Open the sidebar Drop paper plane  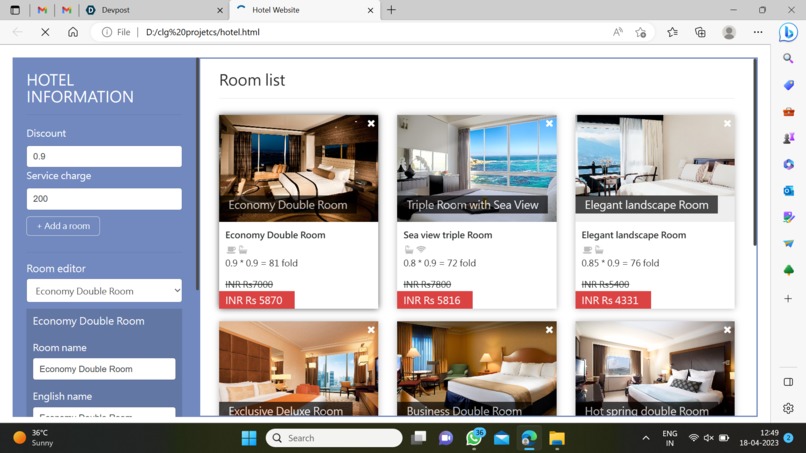(x=789, y=244)
